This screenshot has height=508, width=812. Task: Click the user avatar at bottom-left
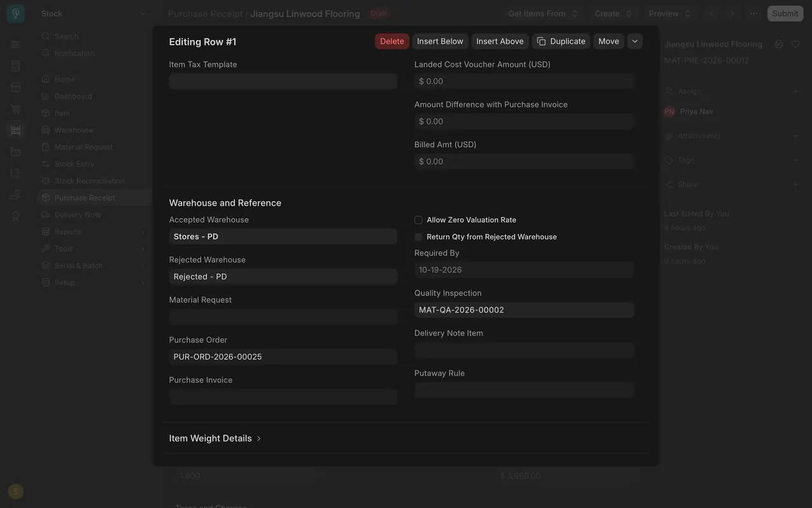16,491
